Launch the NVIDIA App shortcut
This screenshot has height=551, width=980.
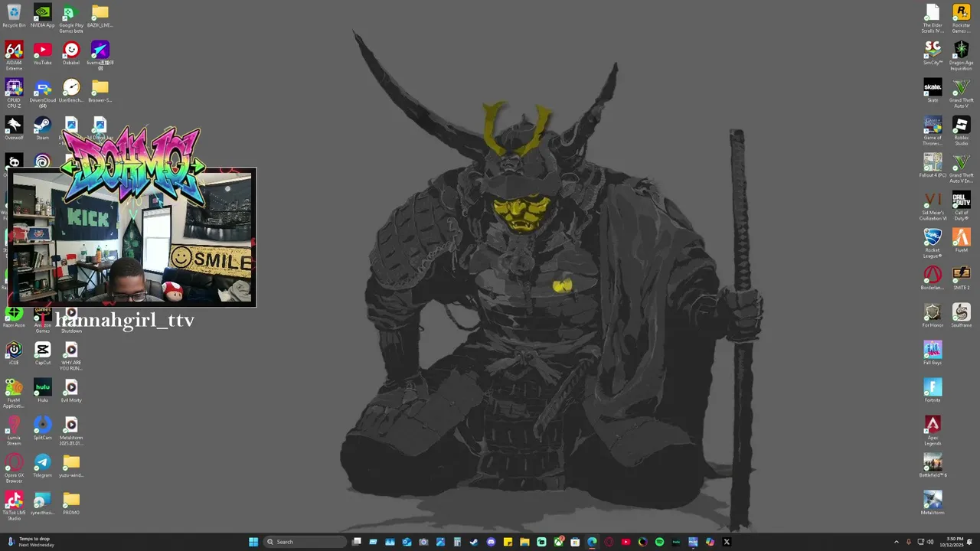point(43,16)
